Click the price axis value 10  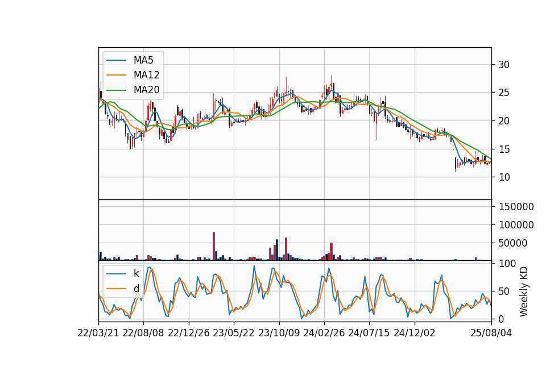pos(503,177)
